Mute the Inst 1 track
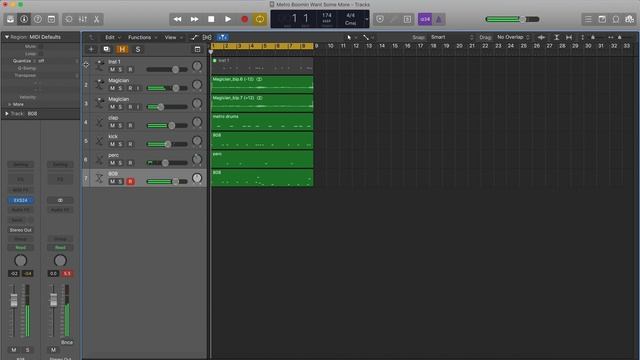 112,69
